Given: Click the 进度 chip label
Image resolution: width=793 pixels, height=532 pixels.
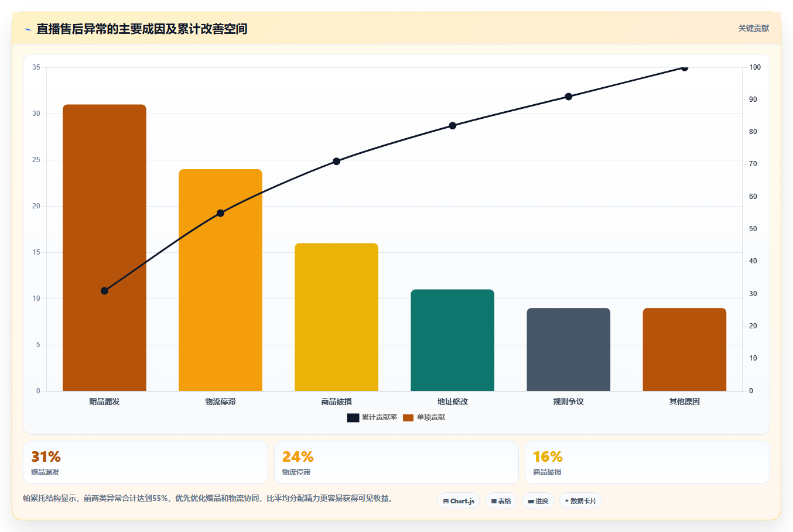Looking at the screenshot, I should coord(542,501).
